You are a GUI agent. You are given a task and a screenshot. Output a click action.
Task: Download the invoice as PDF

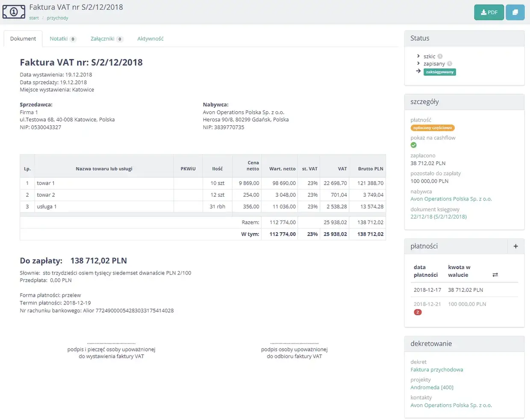[489, 12]
